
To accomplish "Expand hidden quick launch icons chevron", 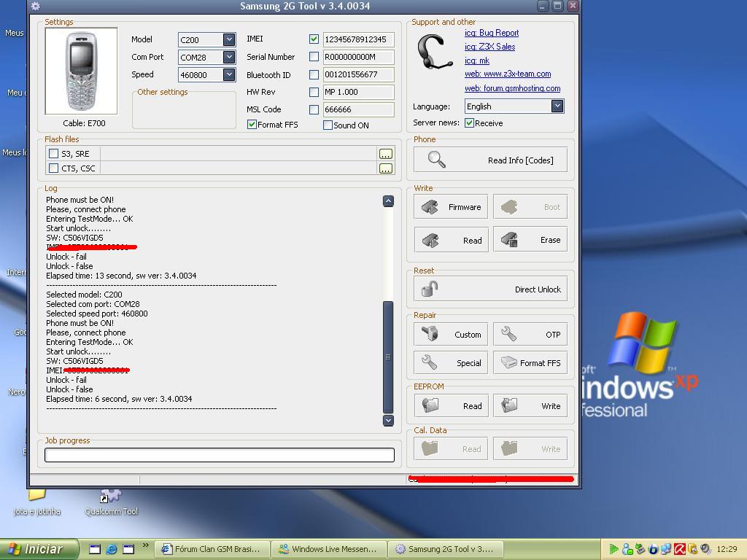I will pos(145,545).
